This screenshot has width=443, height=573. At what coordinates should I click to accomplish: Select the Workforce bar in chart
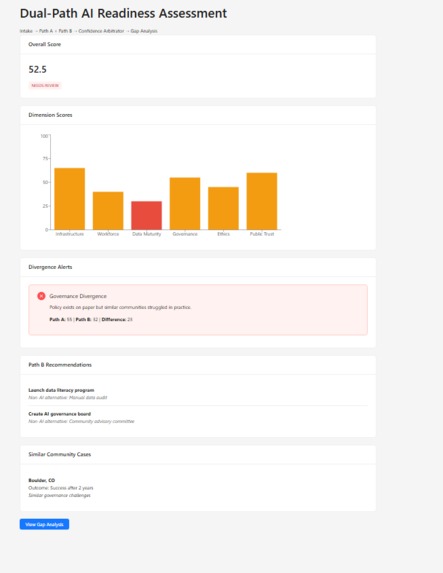point(108,210)
